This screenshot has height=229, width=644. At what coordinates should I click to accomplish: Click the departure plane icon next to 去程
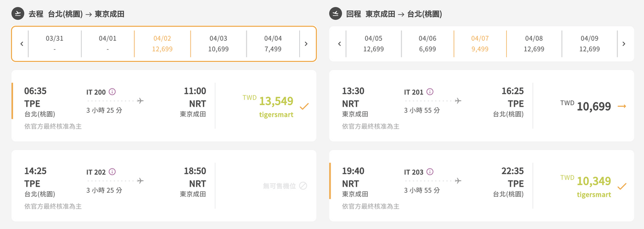[x=18, y=14]
